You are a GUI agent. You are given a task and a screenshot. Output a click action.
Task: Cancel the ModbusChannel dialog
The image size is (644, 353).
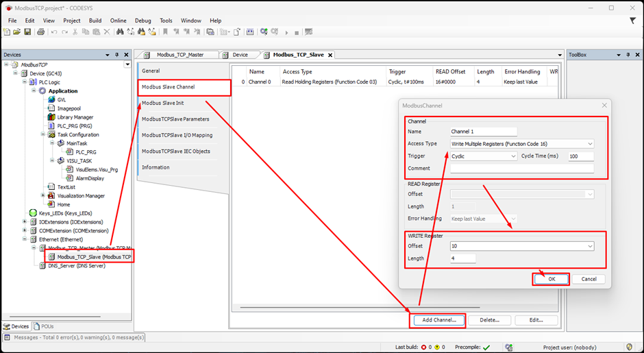click(589, 279)
